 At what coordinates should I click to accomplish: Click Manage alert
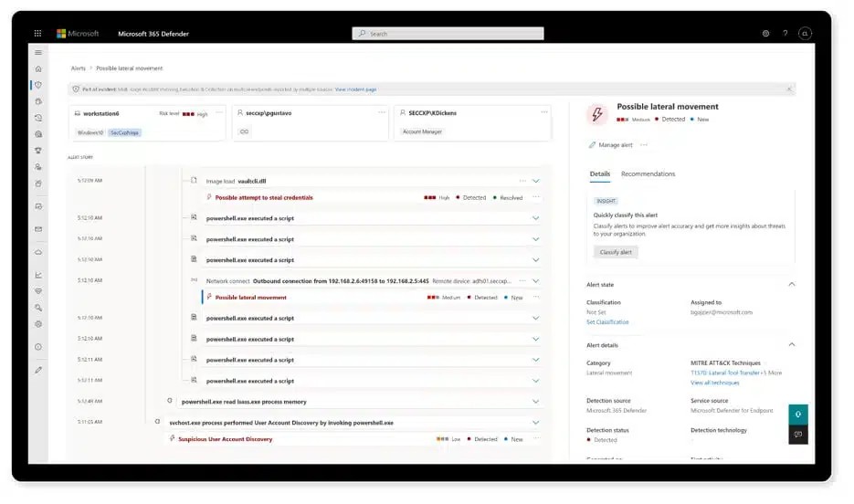[610, 145]
